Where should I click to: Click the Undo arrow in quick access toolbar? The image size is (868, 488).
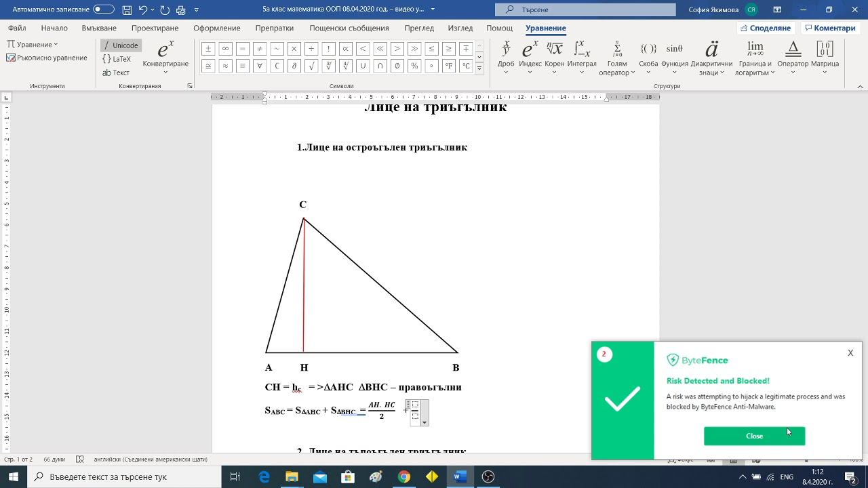click(x=142, y=10)
